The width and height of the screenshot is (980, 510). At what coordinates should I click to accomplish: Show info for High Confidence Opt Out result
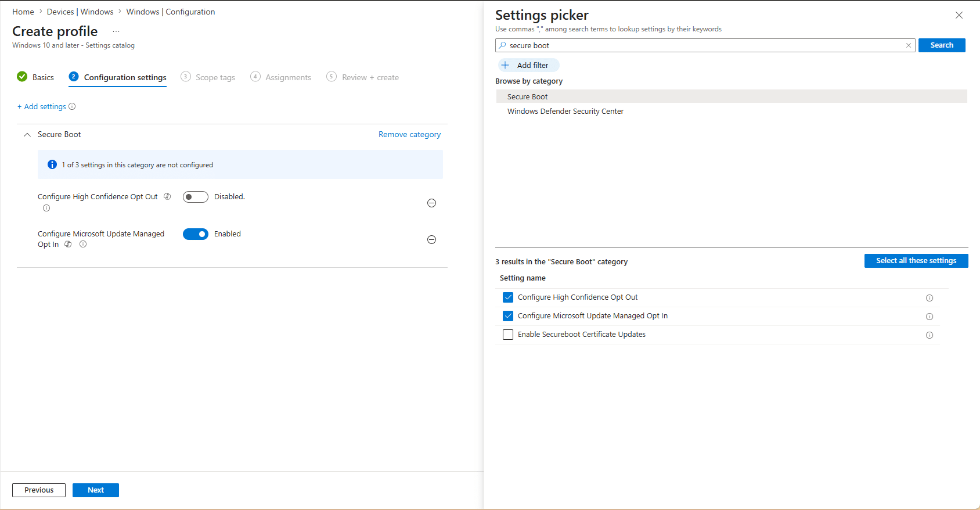pos(929,298)
